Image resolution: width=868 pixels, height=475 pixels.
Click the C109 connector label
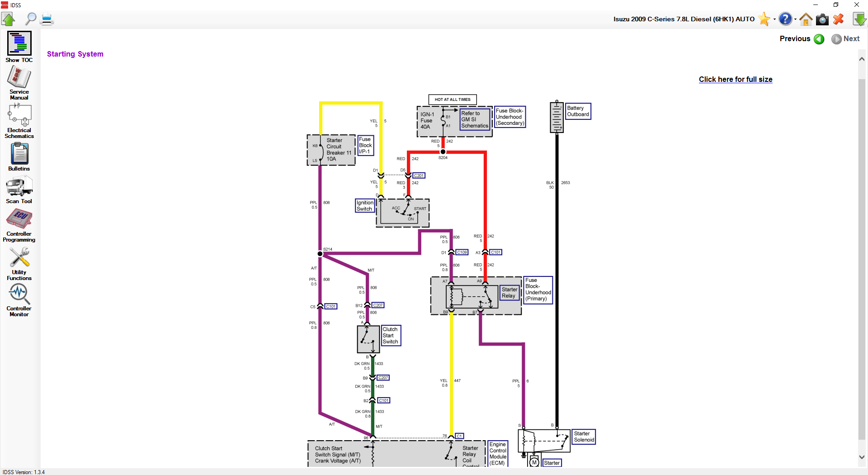point(462,252)
